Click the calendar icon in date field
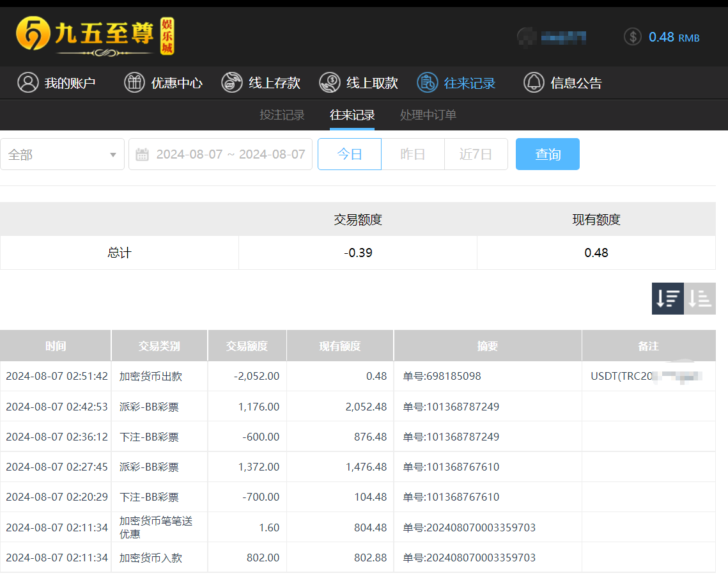Image resolution: width=728 pixels, height=578 pixels. [x=141, y=153]
